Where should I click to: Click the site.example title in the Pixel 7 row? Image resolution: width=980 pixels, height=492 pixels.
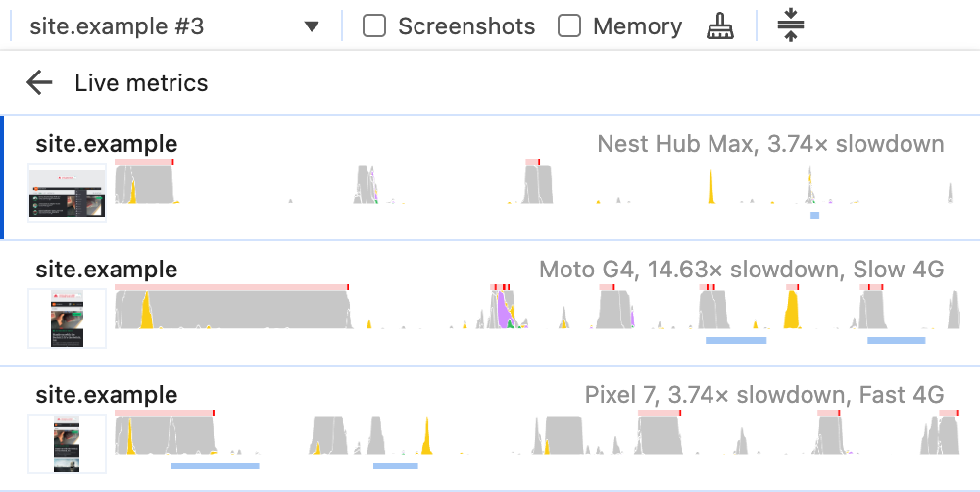[107, 395]
